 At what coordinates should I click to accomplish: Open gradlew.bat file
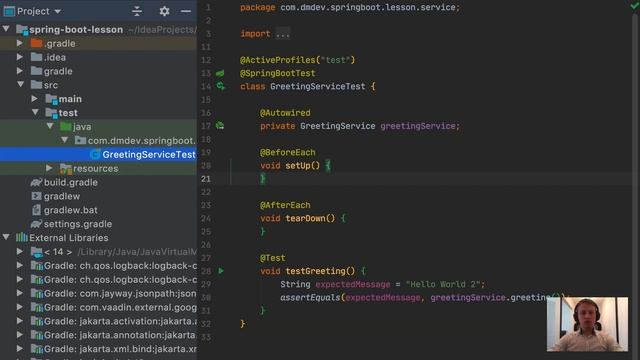[71, 210]
